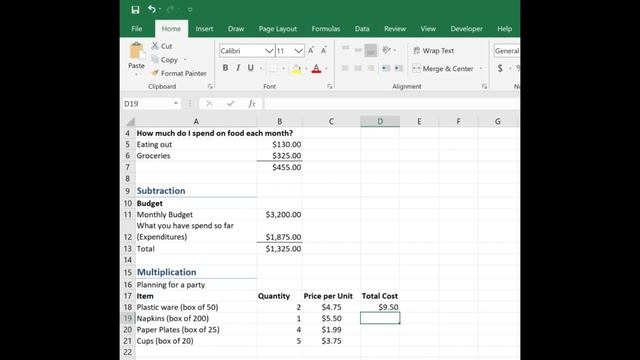Image resolution: width=640 pixels, height=360 pixels.
Task: Select Middle Align icon
Action: coord(358,50)
